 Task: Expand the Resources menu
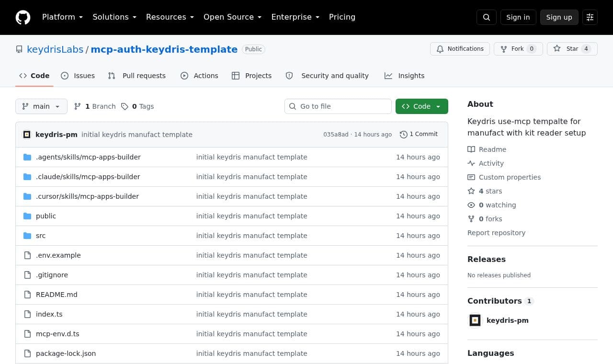coord(170,17)
